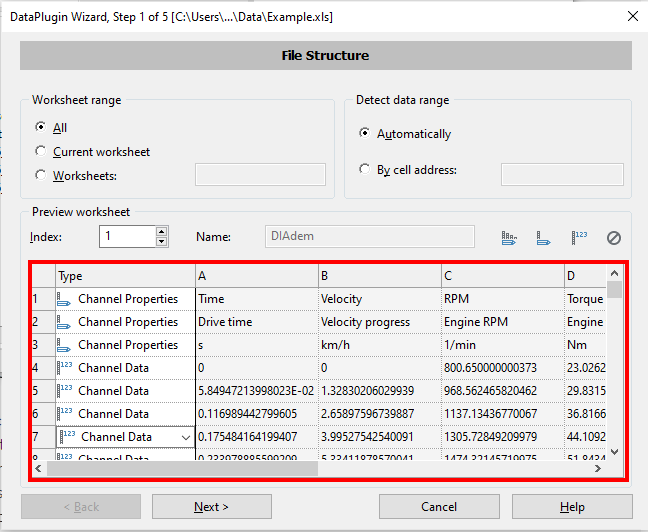Viewport: 648px width, 532px height.
Task: Click the Channel Properties icon in row 1
Action: pos(65,299)
